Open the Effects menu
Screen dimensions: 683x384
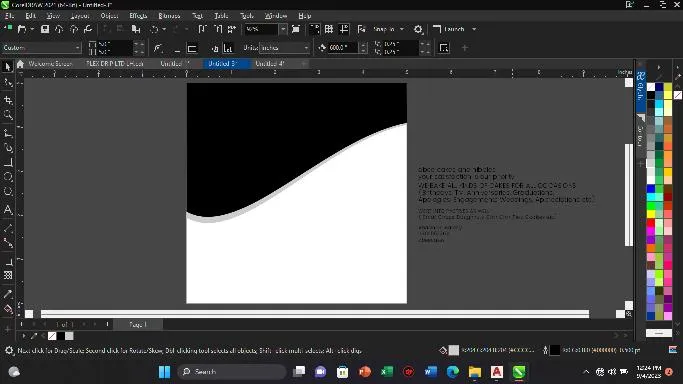pos(138,16)
